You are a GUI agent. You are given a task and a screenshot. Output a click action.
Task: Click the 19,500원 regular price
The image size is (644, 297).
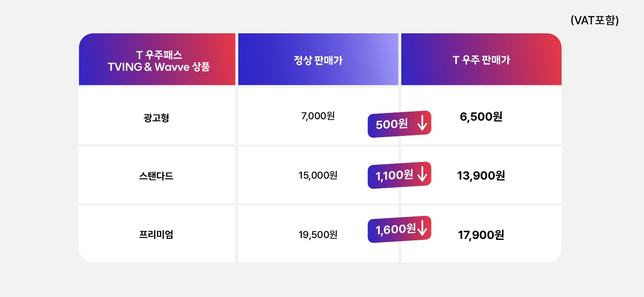coord(318,234)
